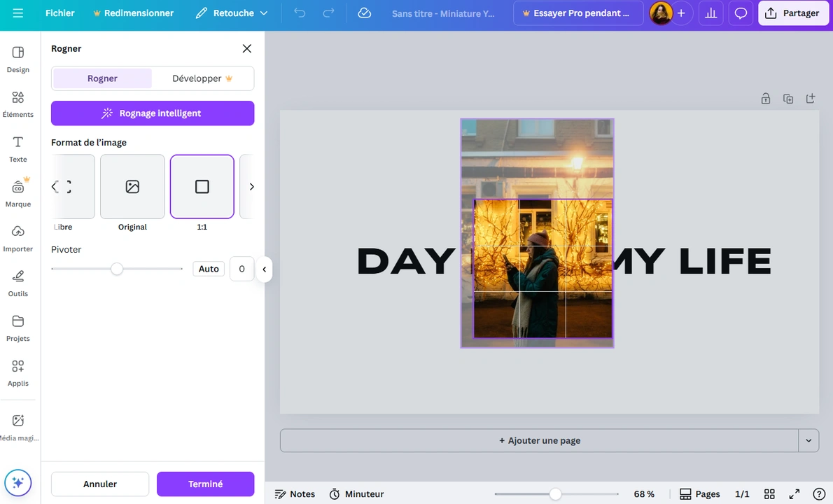Open design insights with the chart icon
The image size is (833, 504).
click(710, 13)
